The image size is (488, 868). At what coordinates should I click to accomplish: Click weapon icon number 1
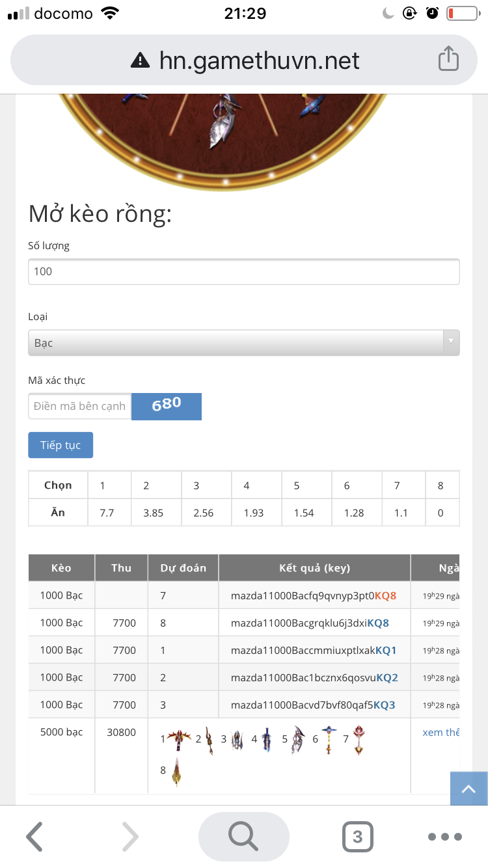click(x=178, y=739)
